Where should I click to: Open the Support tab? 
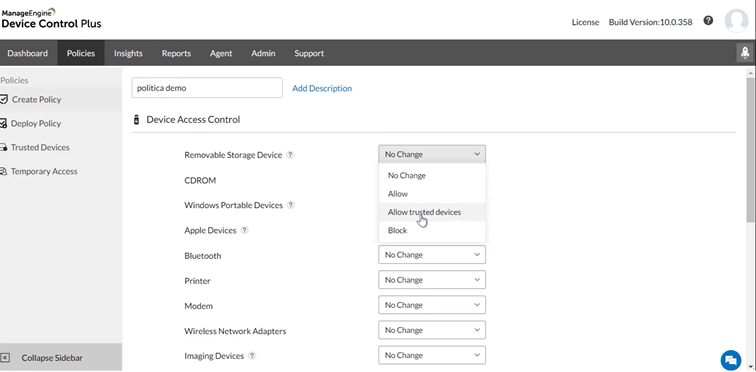pos(309,53)
